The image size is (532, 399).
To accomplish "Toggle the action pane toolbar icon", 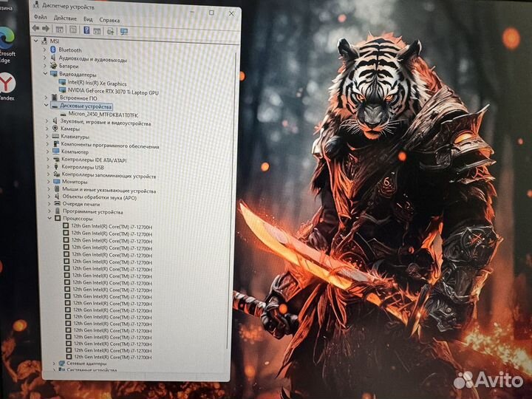I will [97, 31].
